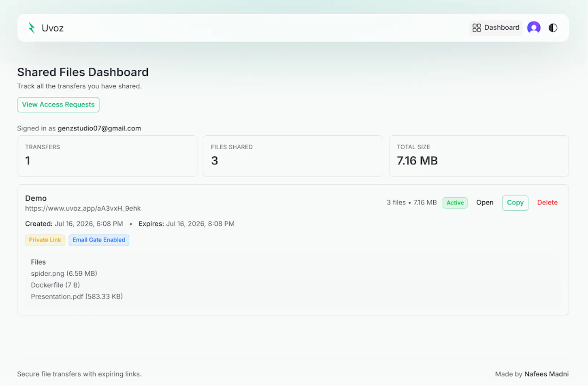The height and width of the screenshot is (386, 588).
Task: Click the Email Gate Enabled badge
Action: [x=99, y=240]
